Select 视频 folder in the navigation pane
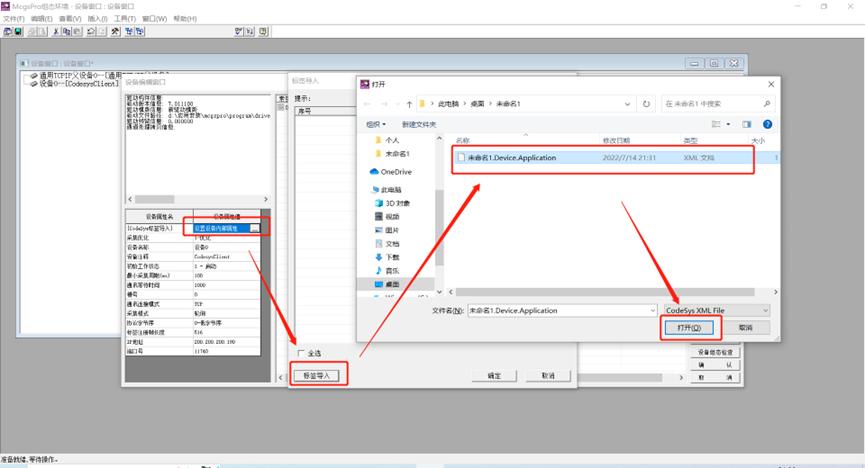This screenshot has width=865, height=468. 387,216
